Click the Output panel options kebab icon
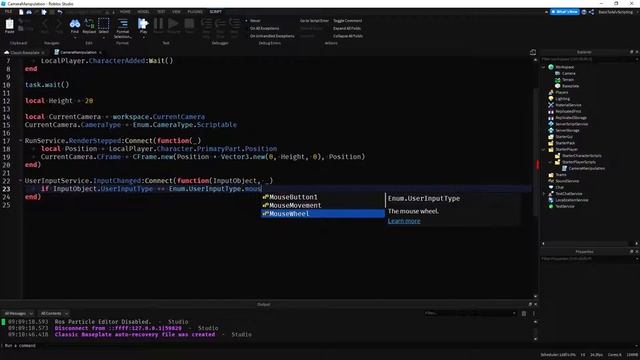640x360 pixels. coord(533,313)
